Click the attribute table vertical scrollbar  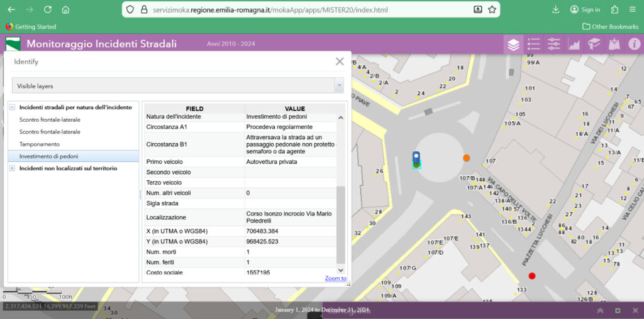tap(341, 224)
